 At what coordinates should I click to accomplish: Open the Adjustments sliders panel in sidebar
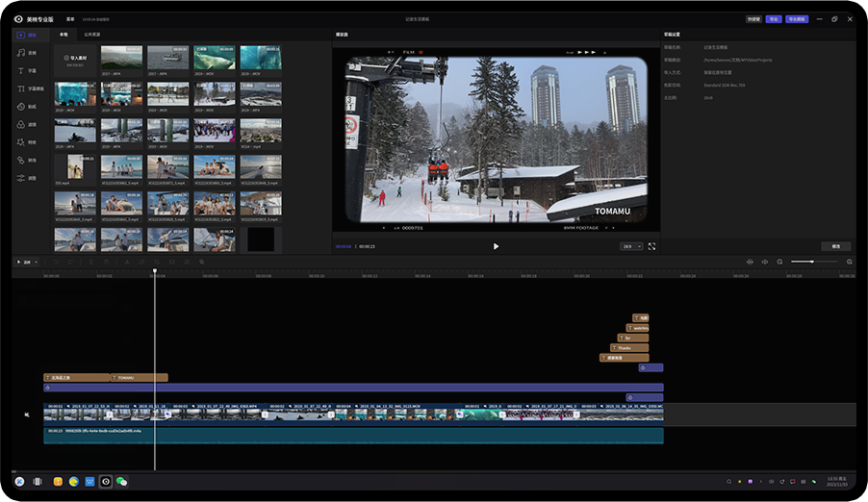point(26,178)
